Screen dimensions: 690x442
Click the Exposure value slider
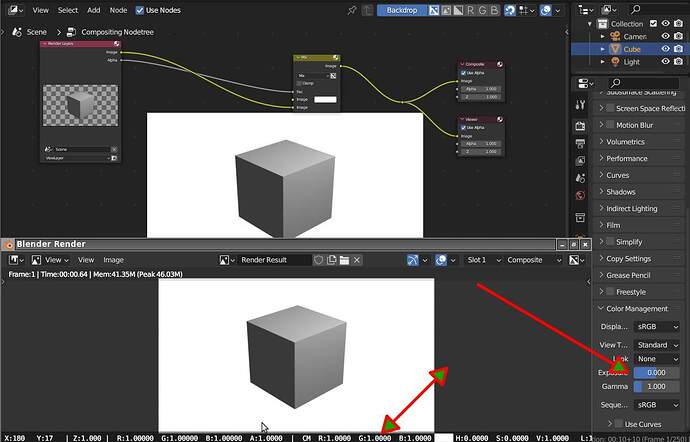[x=657, y=372]
